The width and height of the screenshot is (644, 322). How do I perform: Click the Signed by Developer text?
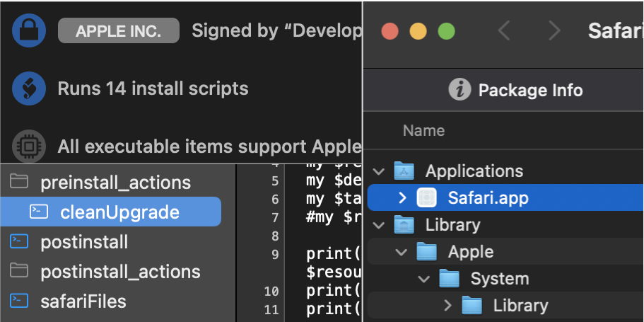[x=277, y=31]
